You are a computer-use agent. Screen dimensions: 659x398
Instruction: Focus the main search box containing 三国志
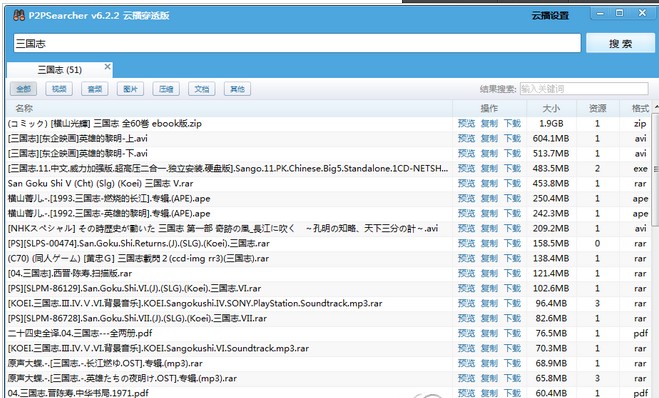(x=297, y=43)
